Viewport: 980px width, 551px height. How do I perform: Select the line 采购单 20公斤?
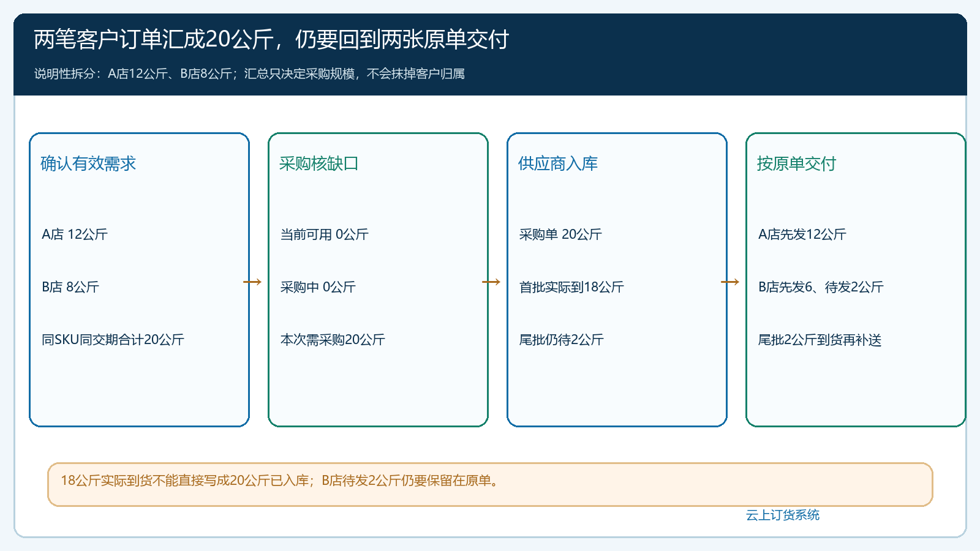point(560,234)
